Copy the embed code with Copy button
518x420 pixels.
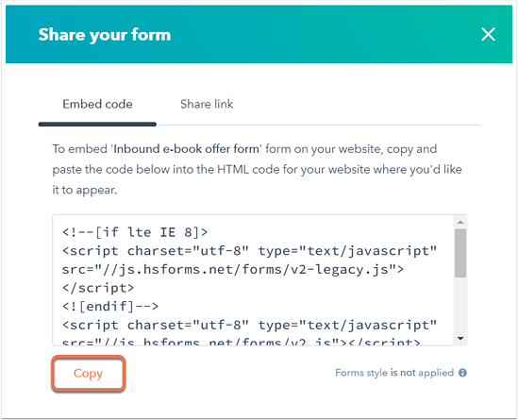pos(88,374)
